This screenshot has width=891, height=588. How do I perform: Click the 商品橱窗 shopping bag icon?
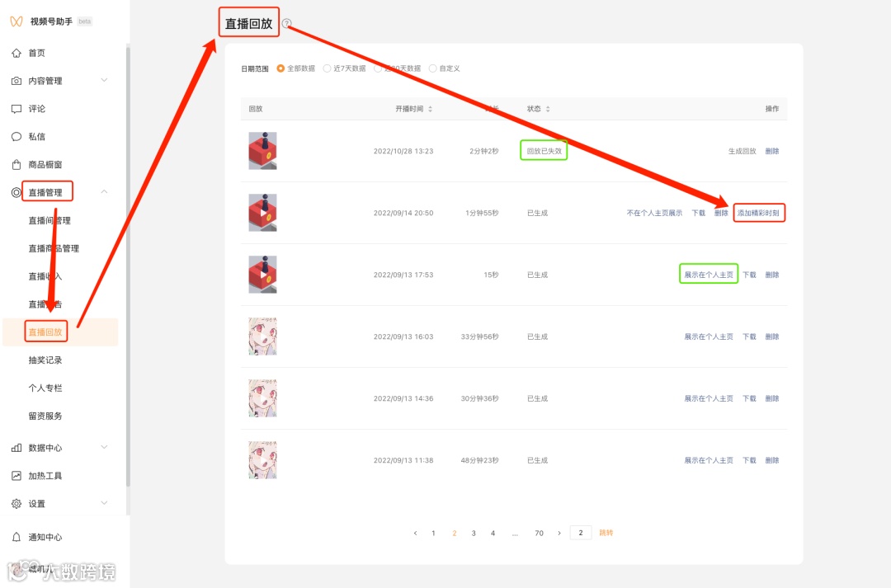click(x=16, y=165)
